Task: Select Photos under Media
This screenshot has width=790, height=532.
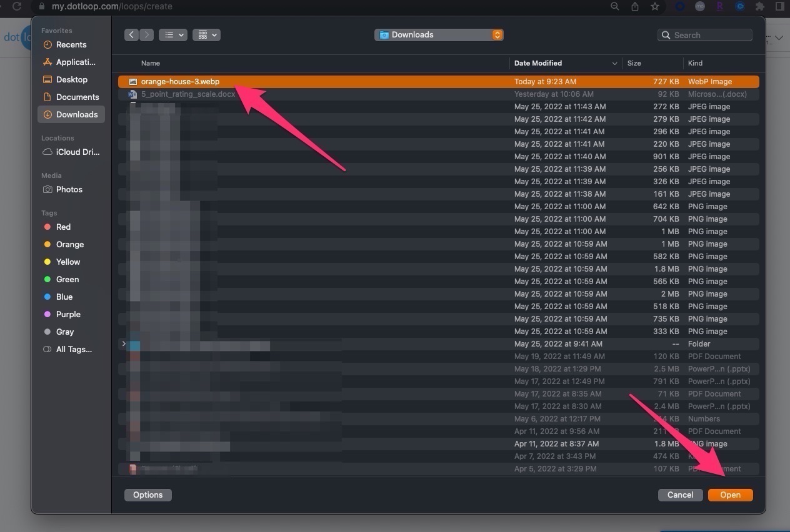Action: click(69, 190)
